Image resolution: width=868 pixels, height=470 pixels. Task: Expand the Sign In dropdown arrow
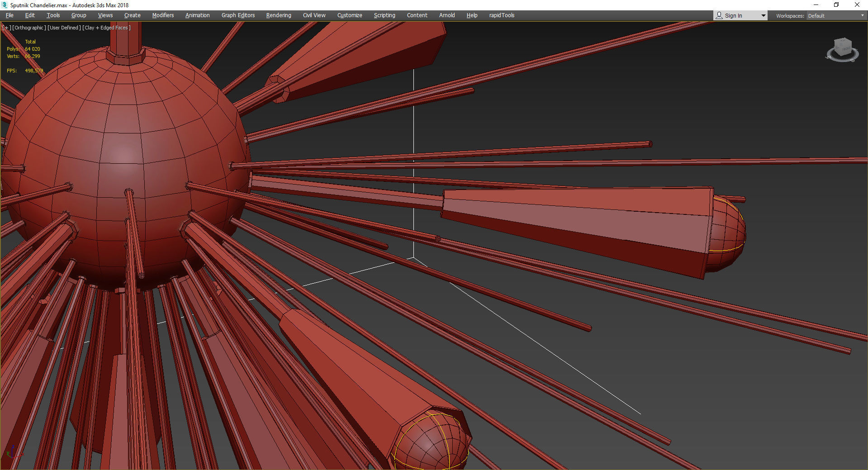point(764,15)
